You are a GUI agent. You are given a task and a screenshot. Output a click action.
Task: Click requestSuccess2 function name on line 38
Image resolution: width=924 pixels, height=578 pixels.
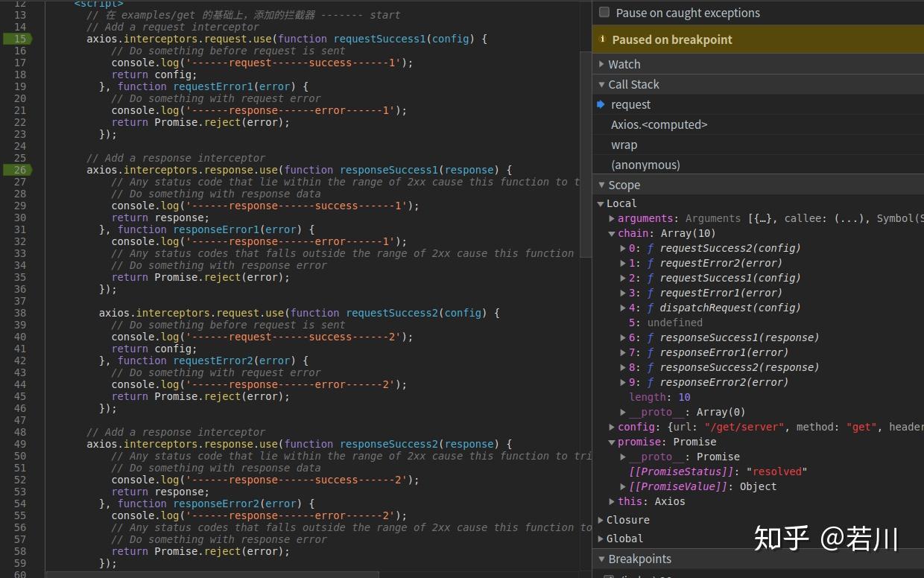tap(392, 313)
